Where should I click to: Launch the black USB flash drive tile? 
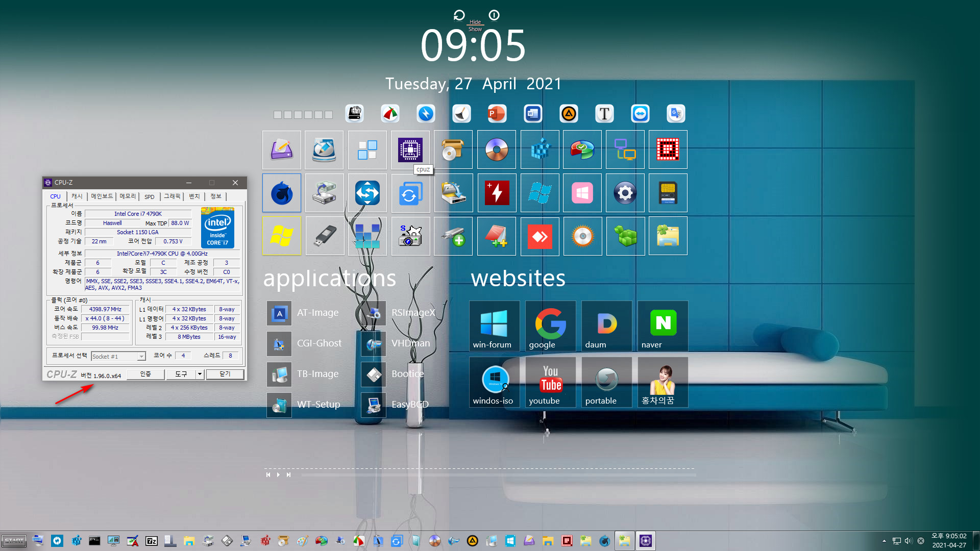tap(325, 236)
